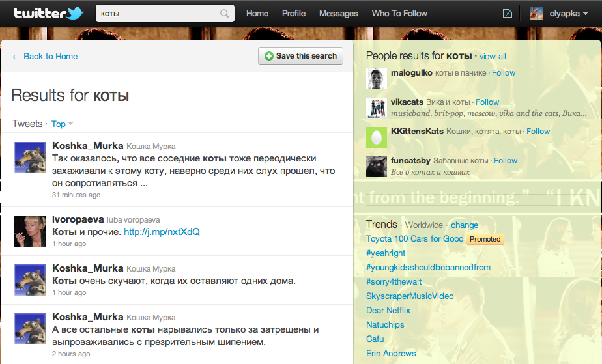Change the trends location
This screenshot has height=364, width=602.
465,225
